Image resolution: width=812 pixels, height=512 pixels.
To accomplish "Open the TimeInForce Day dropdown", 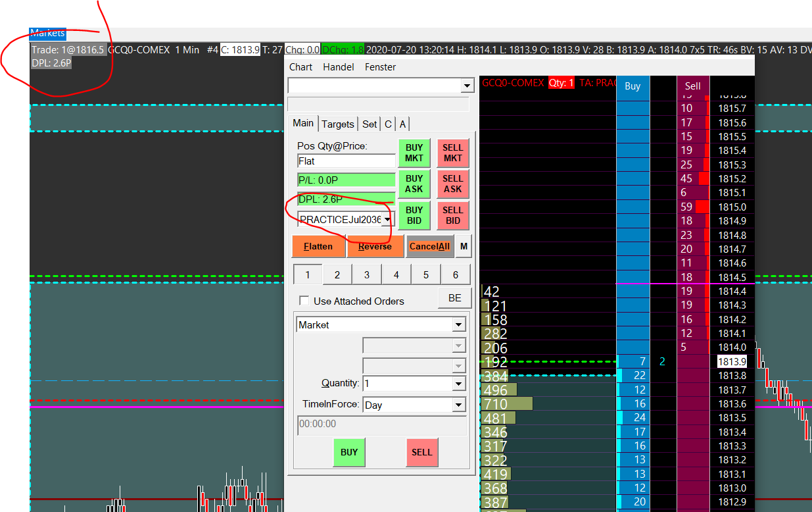I will [458, 405].
